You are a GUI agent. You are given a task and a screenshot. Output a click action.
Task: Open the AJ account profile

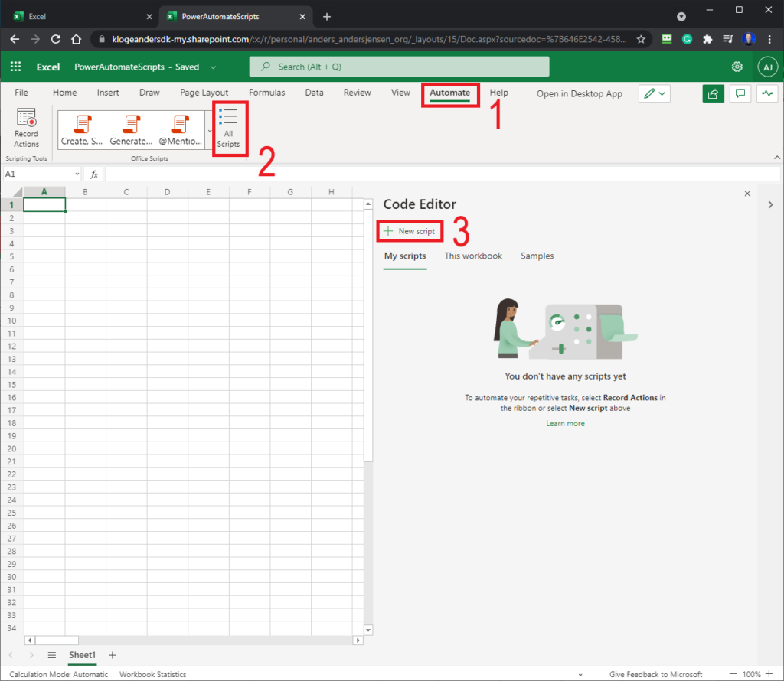pyautogui.click(x=767, y=67)
